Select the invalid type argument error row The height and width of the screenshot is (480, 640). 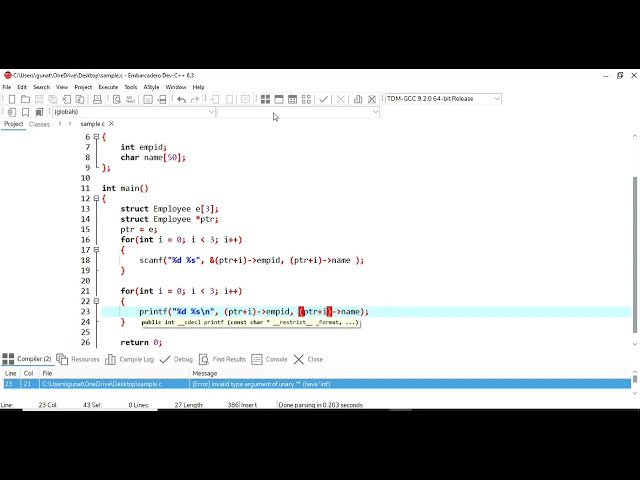(x=317, y=384)
